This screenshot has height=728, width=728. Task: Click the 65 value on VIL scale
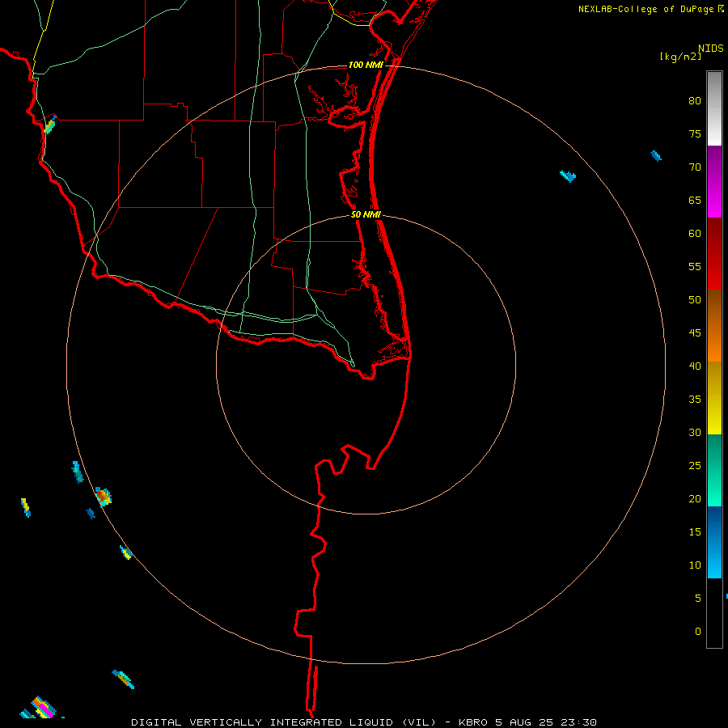695,200
